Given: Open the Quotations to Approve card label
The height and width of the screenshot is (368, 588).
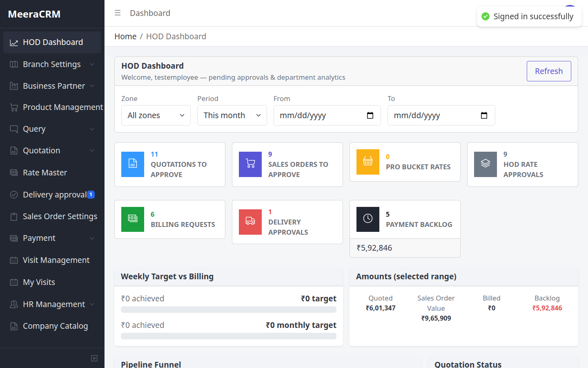Looking at the screenshot, I should point(179,169).
